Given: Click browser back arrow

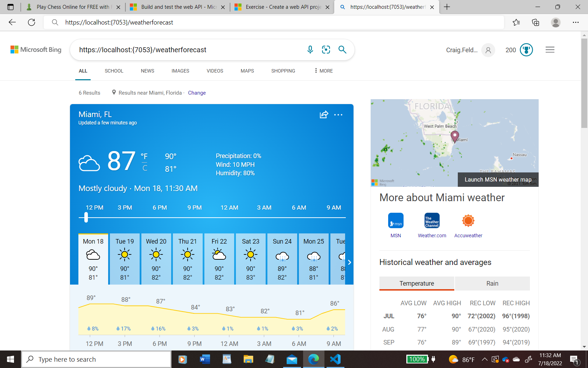Looking at the screenshot, I should point(12,22).
